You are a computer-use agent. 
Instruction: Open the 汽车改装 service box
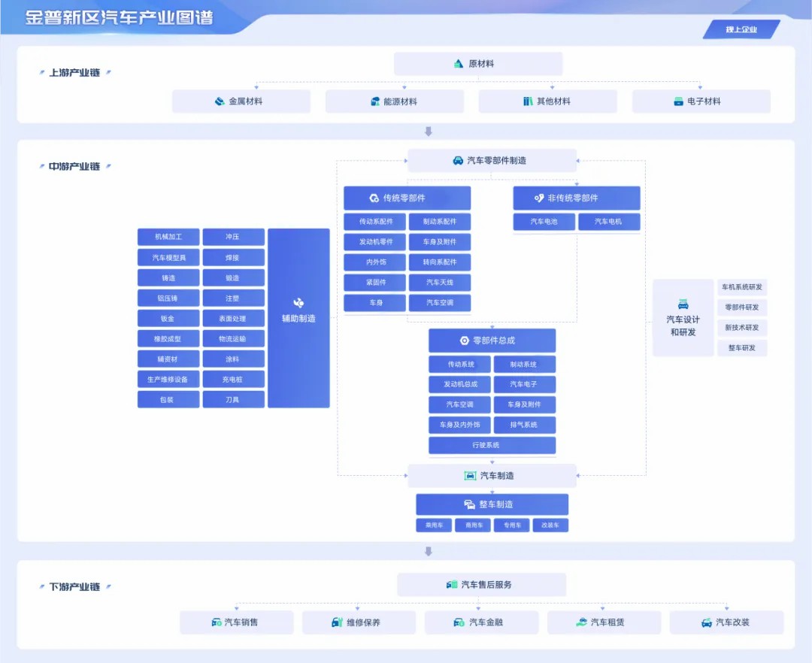(x=726, y=622)
